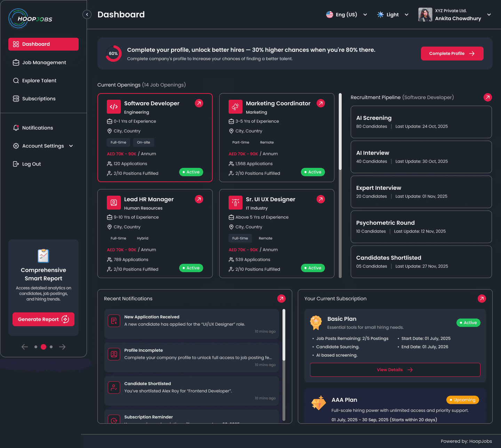The width and height of the screenshot is (501, 448).
Task: Click the Active status badge on Lead HR Manager
Action: pyautogui.click(x=191, y=268)
